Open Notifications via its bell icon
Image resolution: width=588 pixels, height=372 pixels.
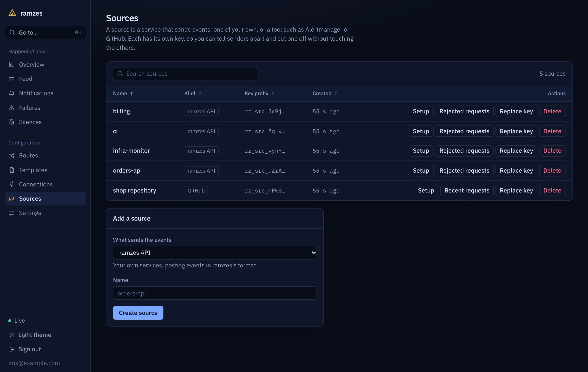point(11,93)
